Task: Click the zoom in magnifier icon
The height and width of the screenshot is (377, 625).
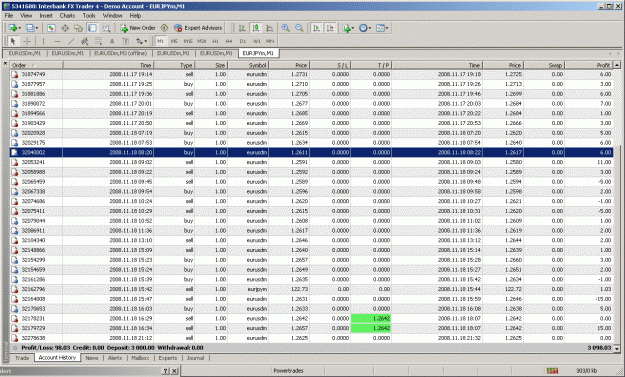Action: point(285,28)
